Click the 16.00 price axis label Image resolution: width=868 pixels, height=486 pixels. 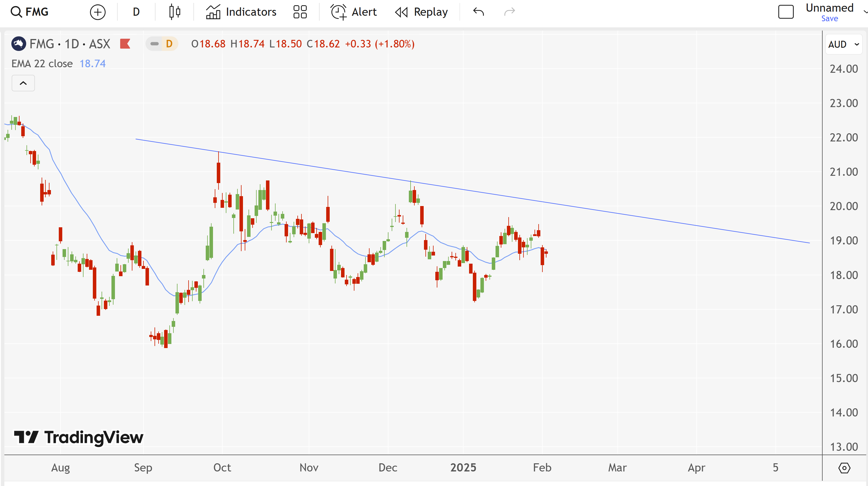tap(844, 344)
